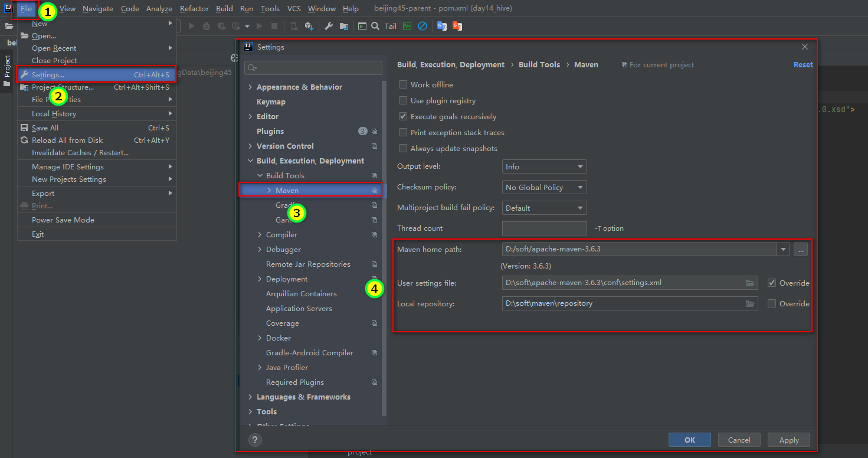The height and width of the screenshot is (458, 868).
Task: Enable Print exception stack traces
Action: click(403, 133)
